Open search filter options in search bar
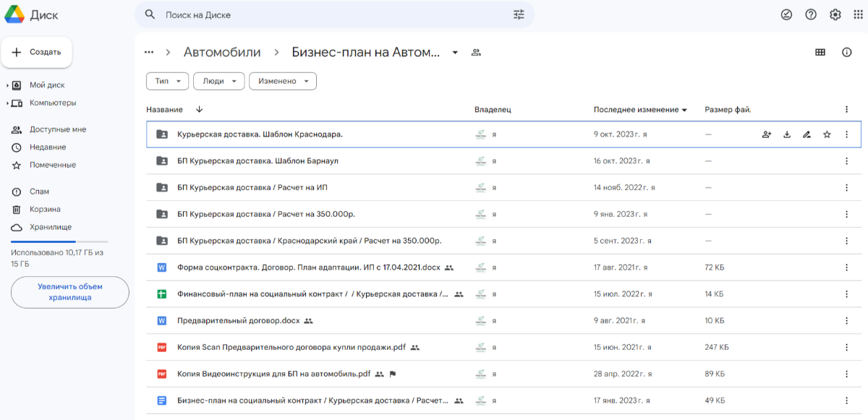Viewport: 868px width, 420px height. 519,14
